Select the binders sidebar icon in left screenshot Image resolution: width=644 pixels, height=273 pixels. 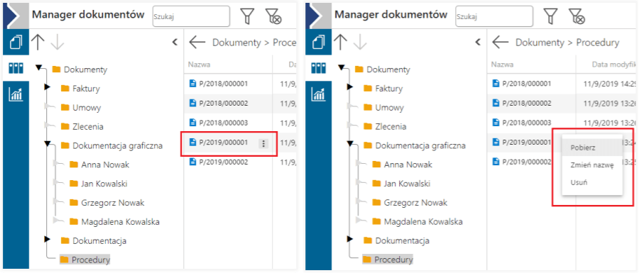pyautogui.click(x=16, y=68)
